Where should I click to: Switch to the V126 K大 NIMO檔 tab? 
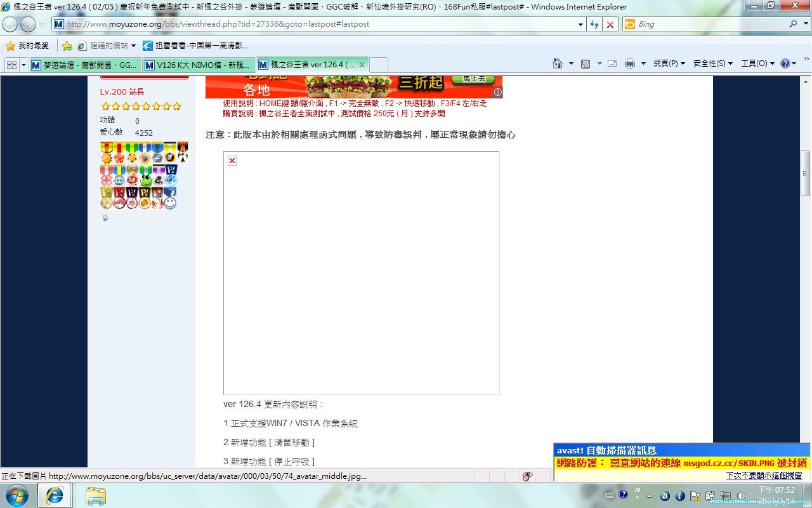click(x=198, y=65)
